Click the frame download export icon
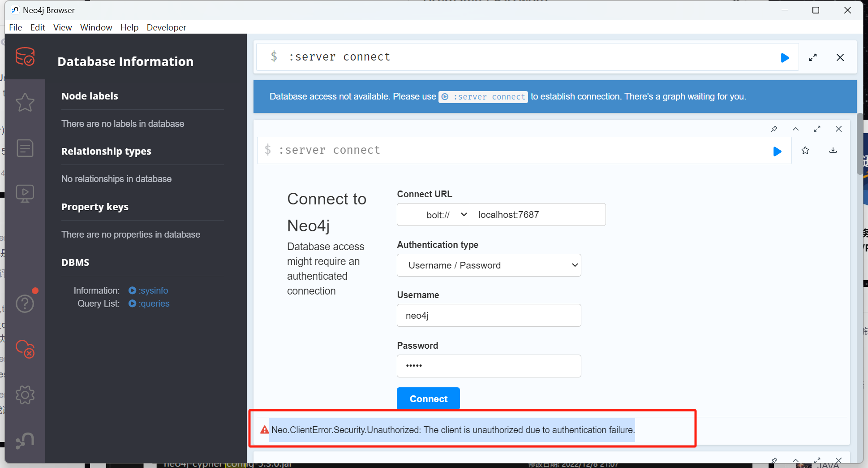868x468 pixels. pos(833,151)
